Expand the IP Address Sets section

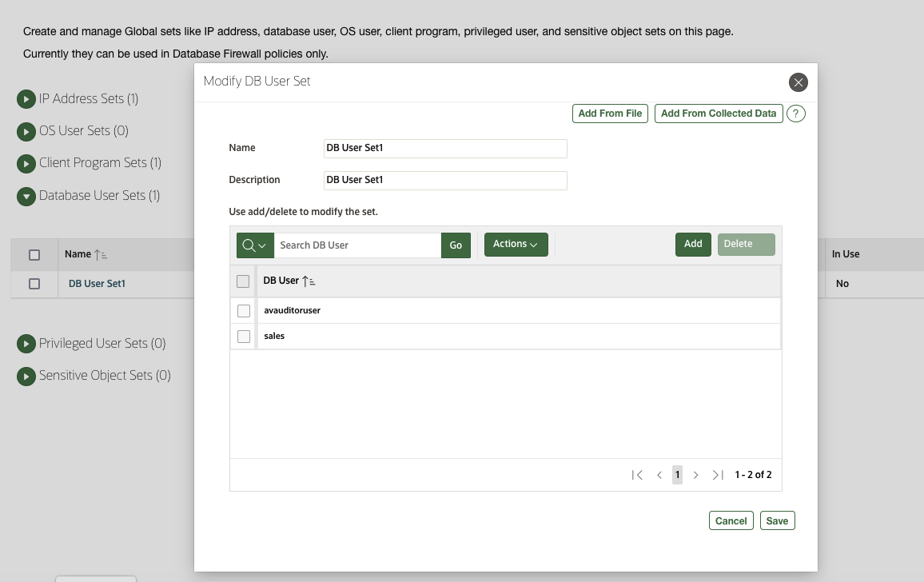(26, 98)
